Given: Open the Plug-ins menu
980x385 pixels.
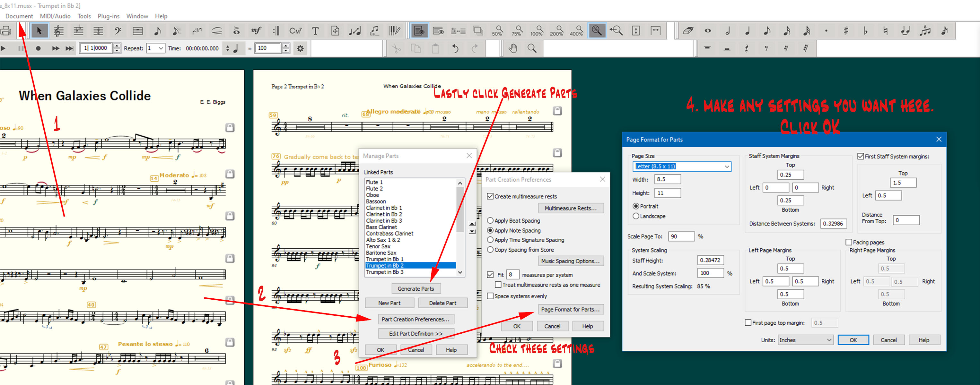Looking at the screenshot, I should (x=109, y=16).
